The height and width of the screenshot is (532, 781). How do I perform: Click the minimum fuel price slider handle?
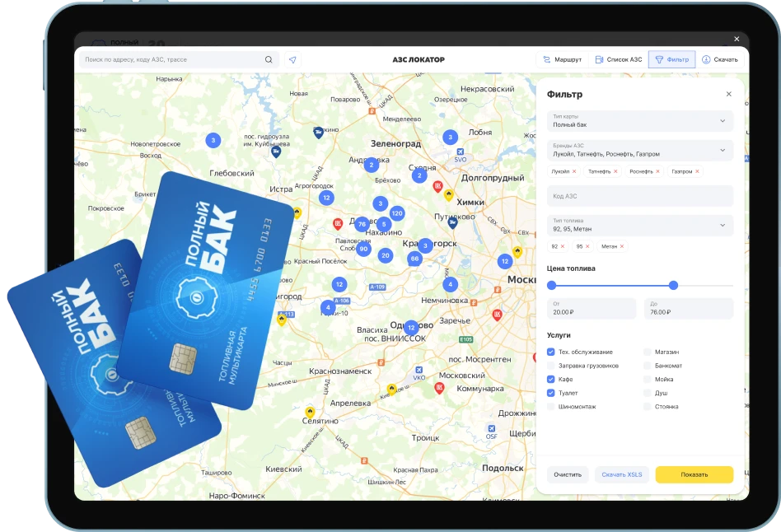click(x=551, y=286)
